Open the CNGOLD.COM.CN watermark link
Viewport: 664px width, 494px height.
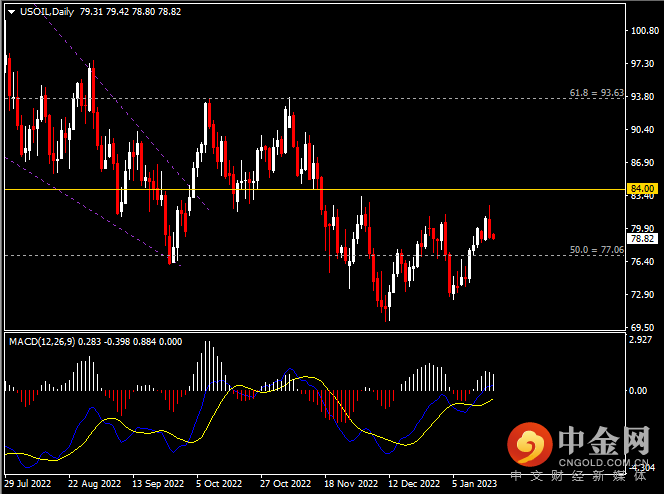click(603, 463)
